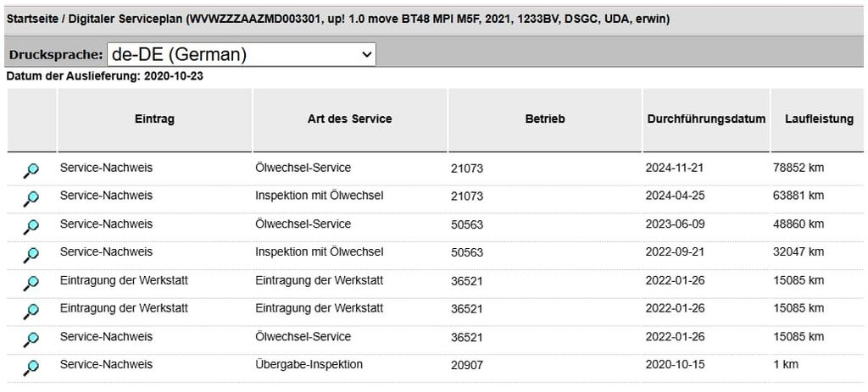Open the Übergabe-Inspektion entry magnifier icon
This screenshot has height=392, width=868.
point(31,367)
